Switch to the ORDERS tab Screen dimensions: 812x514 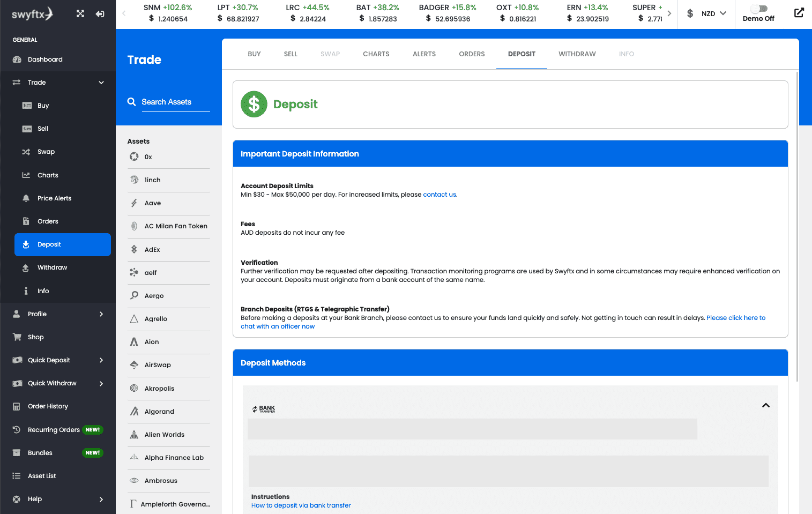(472, 54)
